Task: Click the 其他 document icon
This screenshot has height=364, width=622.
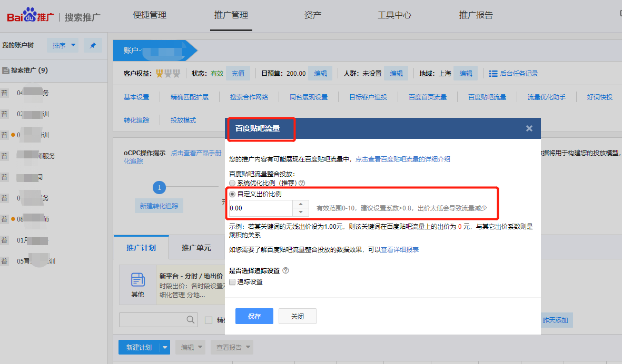Action: (x=137, y=280)
